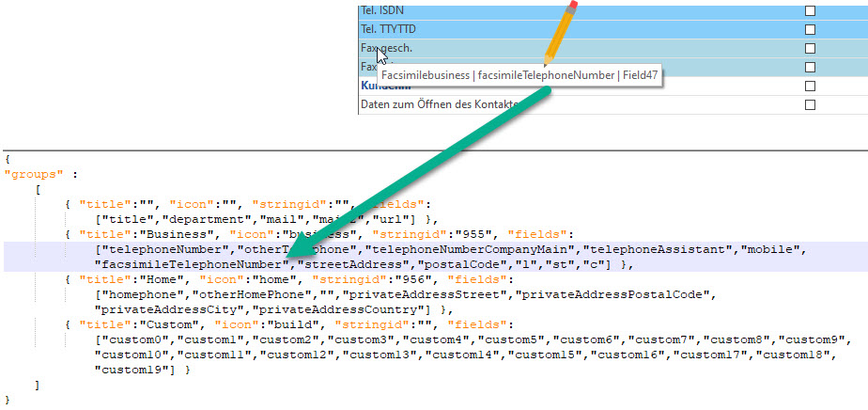The image size is (868, 410).
Task: Click the "custom19" entry in JSON
Action: (132, 371)
